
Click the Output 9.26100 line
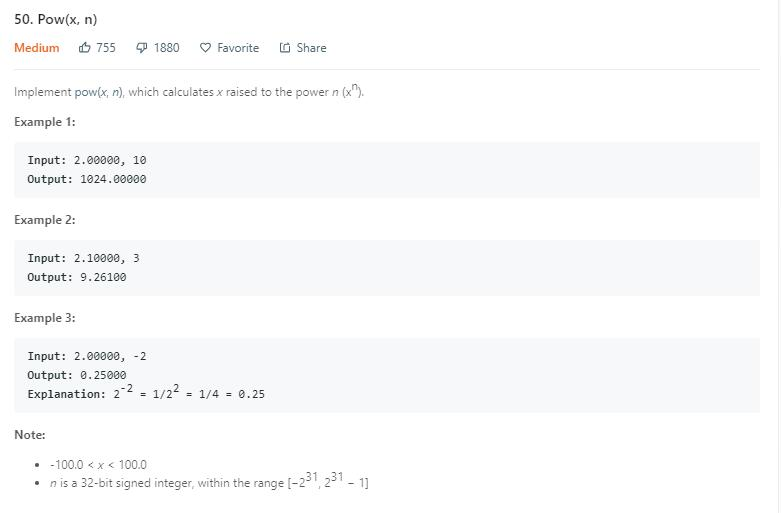pyautogui.click(x=77, y=277)
